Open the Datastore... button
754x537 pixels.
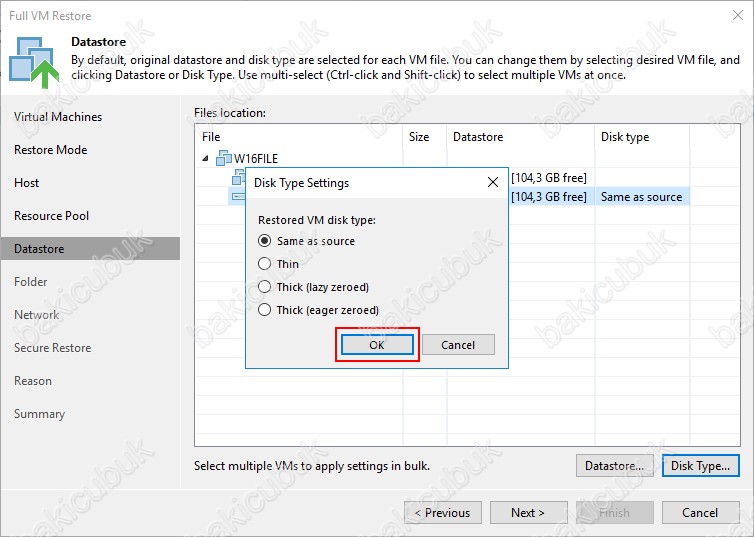[x=615, y=465]
